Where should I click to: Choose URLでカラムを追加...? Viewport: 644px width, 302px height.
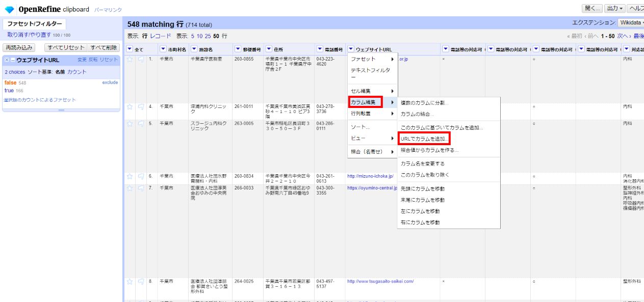[449, 139]
